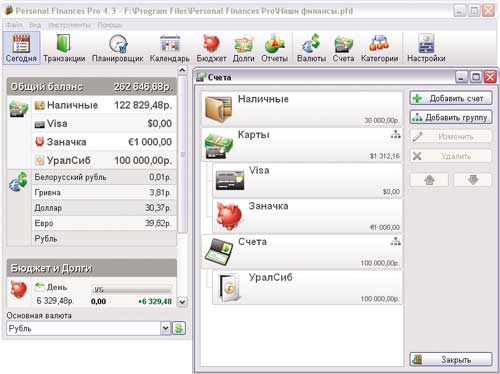Click the Добавить счет button
Image resolution: width=500 pixels, height=374 pixels.
click(451, 98)
